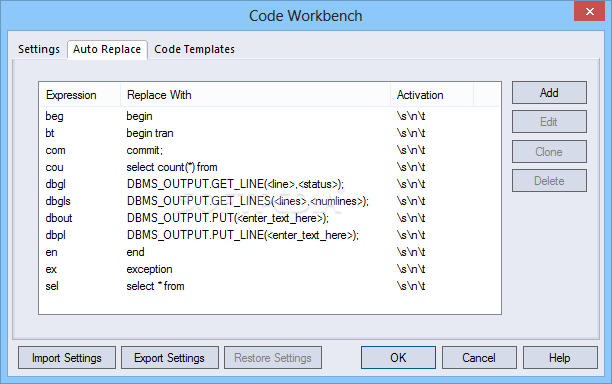Click the Add button

pos(549,92)
